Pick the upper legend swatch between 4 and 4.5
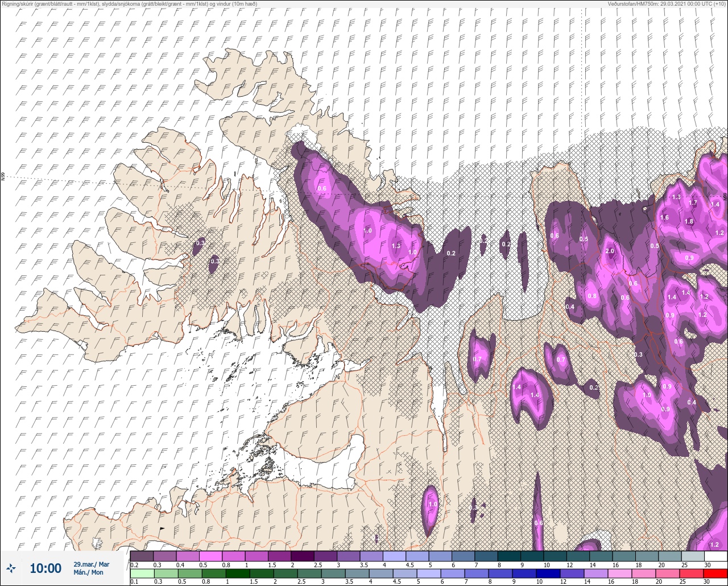Screen dimensions: 728x586 click(x=394, y=556)
